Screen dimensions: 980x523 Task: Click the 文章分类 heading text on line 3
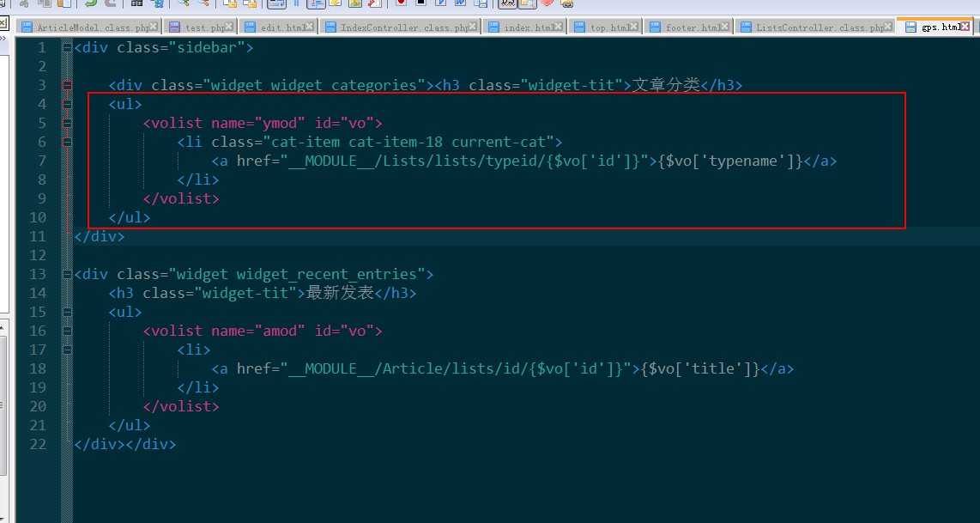666,85
